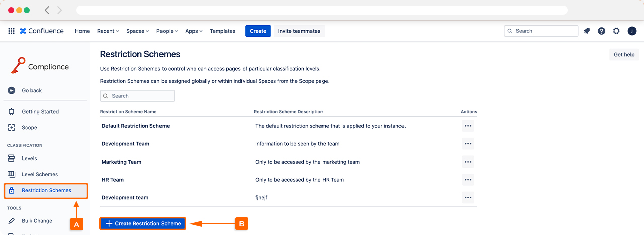Open the Apps dropdown menu
644x235 pixels.
[194, 31]
